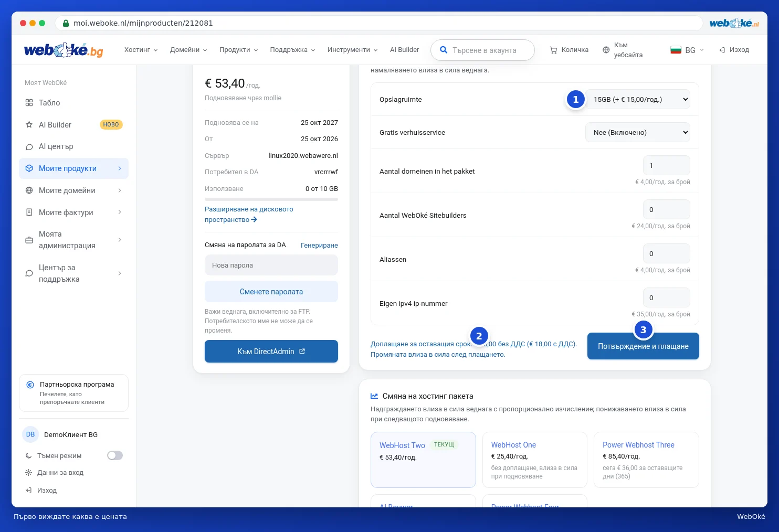
Task: Click the Сменете паролата button
Action: pos(271,292)
